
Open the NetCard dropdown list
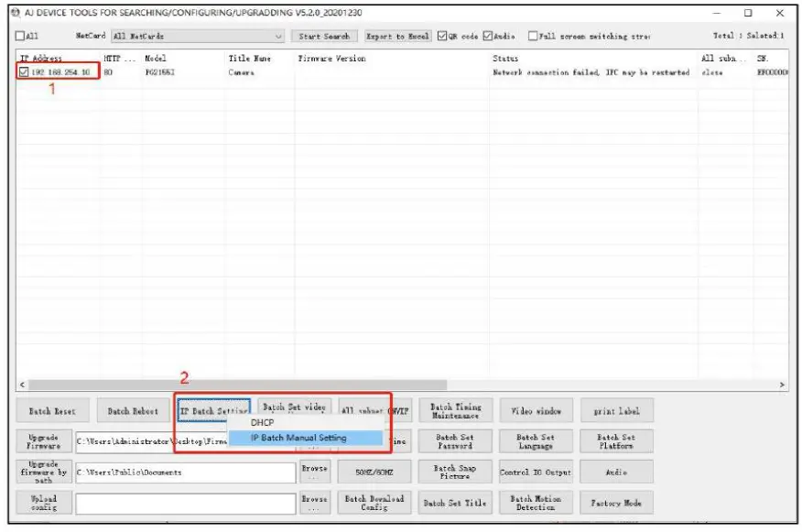click(198, 37)
